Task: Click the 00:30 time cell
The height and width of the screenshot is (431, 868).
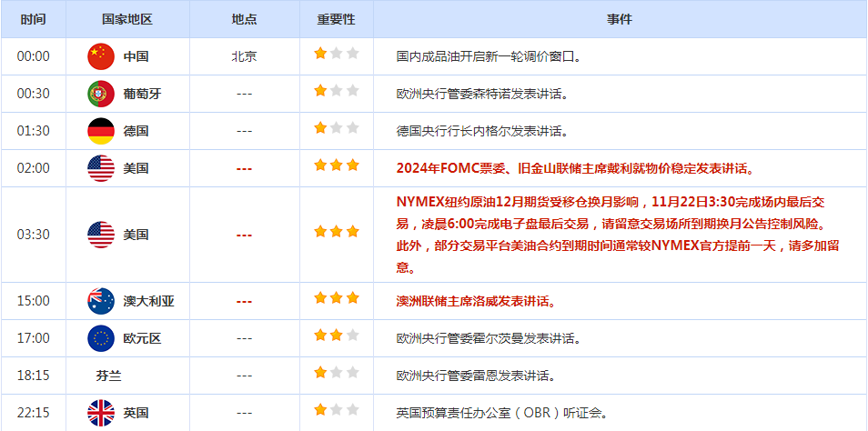Action: (x=34, y=94)
